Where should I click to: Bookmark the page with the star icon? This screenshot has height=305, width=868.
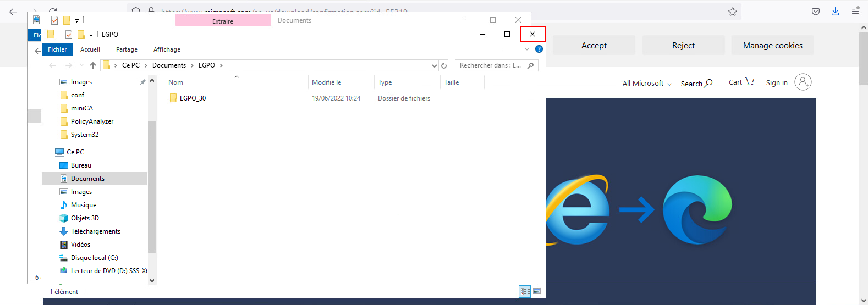733,12
